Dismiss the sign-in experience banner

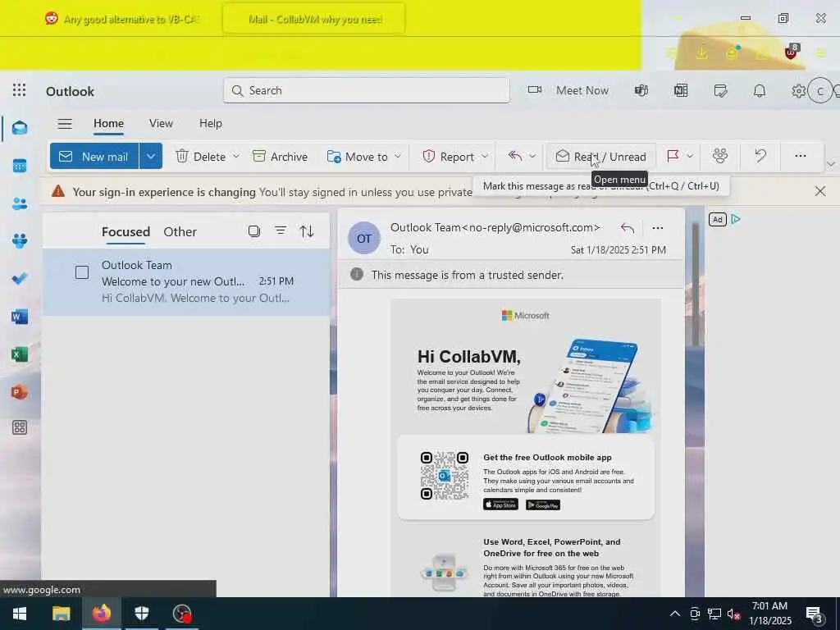tap(819, 191)
